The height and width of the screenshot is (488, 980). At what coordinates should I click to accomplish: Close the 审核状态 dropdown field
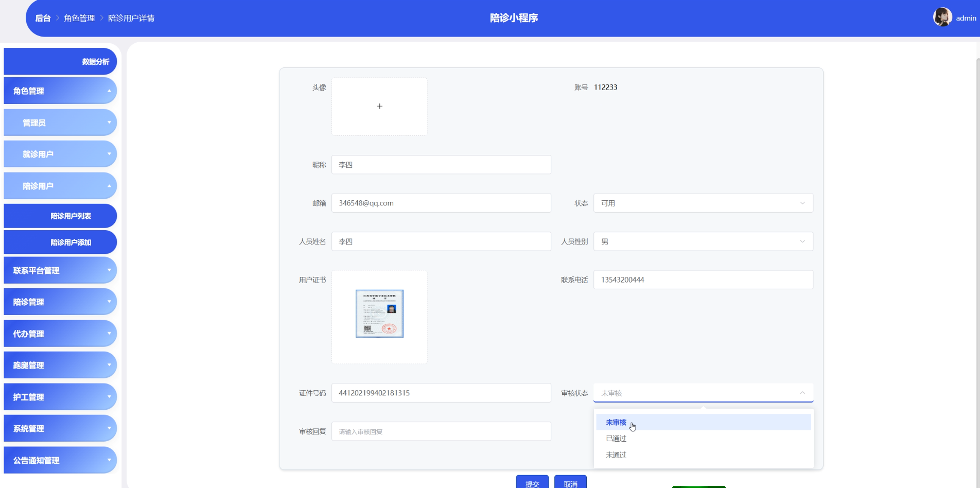(x=703, y=393)
